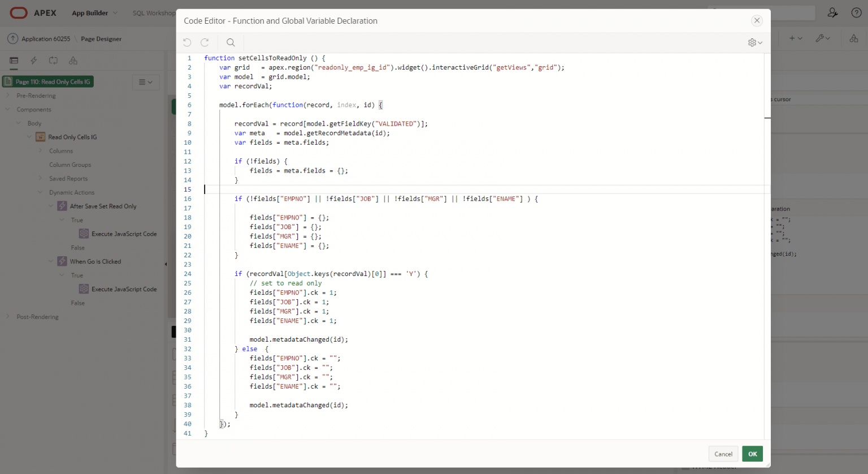Click the OK button to save the code

point(752,454)
